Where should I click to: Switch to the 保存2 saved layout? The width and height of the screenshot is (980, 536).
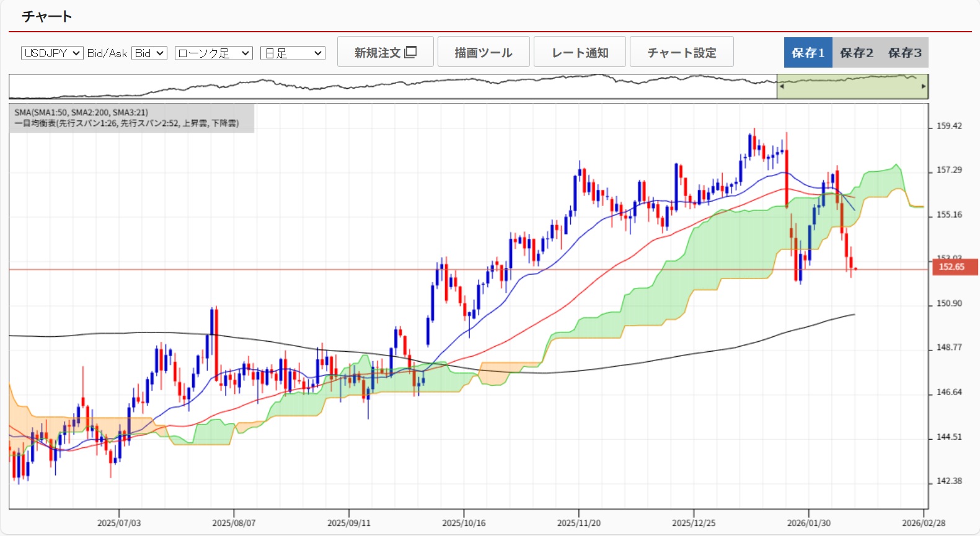point(856,53)
